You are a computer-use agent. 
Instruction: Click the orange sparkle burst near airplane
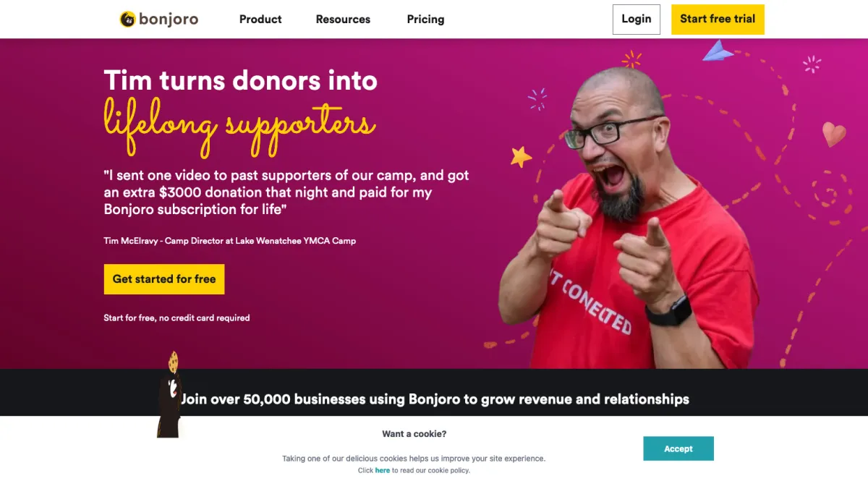click(631, 59)
